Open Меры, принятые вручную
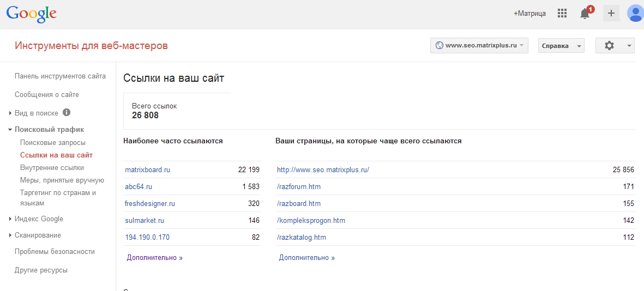This screenshot has height=291, width=644. pyautogui.click(x=62, y=180)
